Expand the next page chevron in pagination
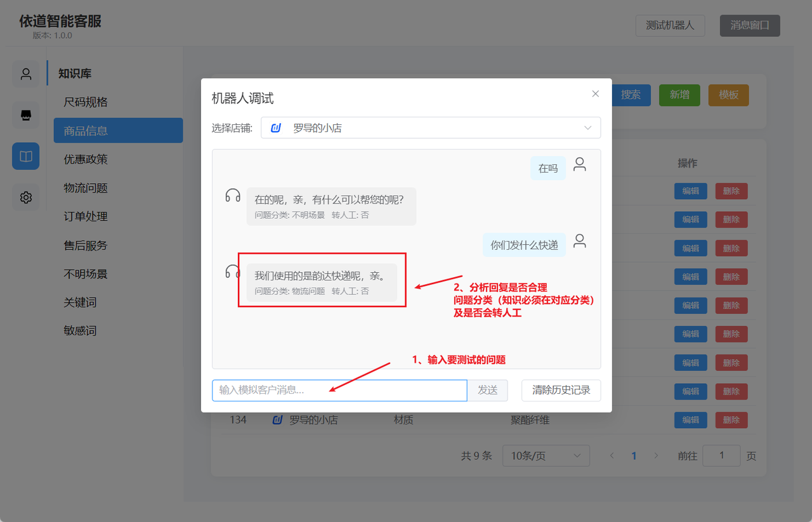The image size is (812, 522). 656,455
